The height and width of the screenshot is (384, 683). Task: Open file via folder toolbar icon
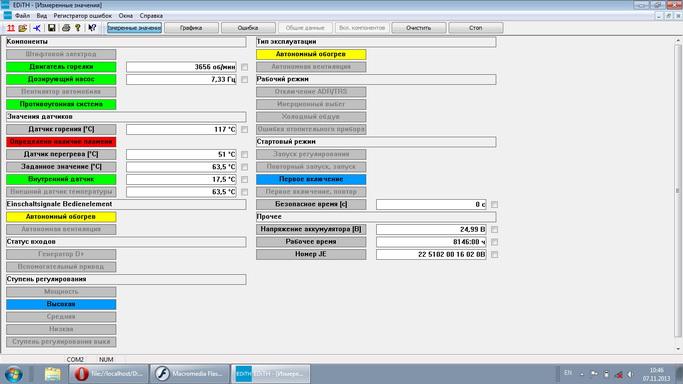[x=23, y=28]
